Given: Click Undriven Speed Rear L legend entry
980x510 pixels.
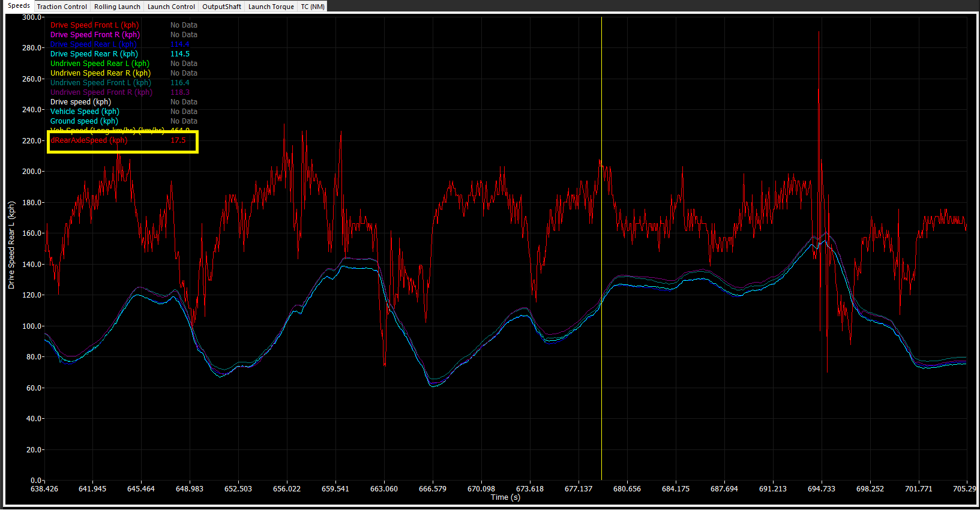Looking at the screenshot, I should [100, 64].
